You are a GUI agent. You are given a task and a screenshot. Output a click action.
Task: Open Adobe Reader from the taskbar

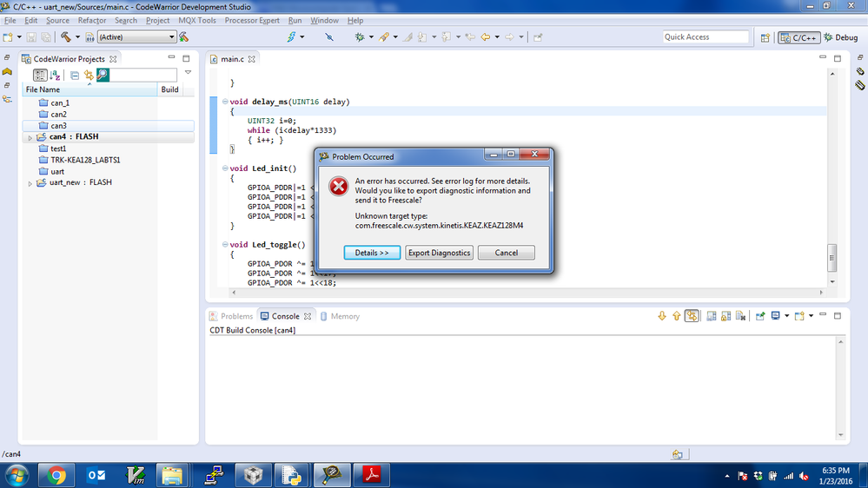pyautogui.click(x=372, y=475)
